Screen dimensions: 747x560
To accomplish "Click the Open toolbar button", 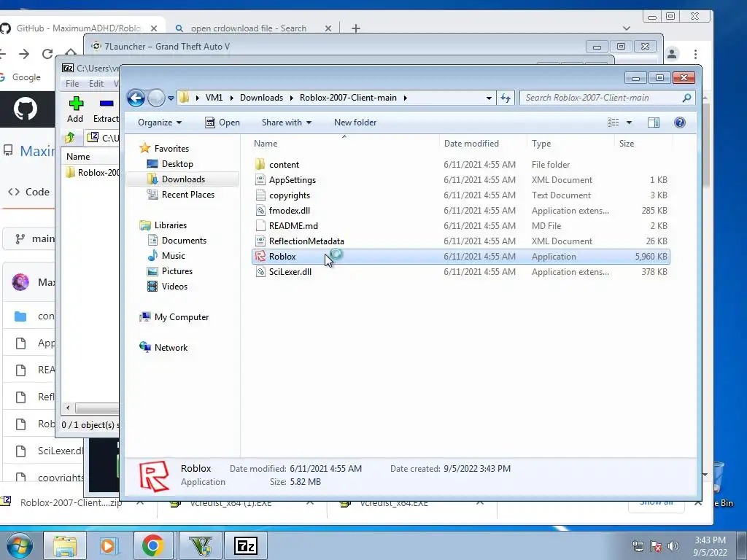I will (x=222, y=122).
